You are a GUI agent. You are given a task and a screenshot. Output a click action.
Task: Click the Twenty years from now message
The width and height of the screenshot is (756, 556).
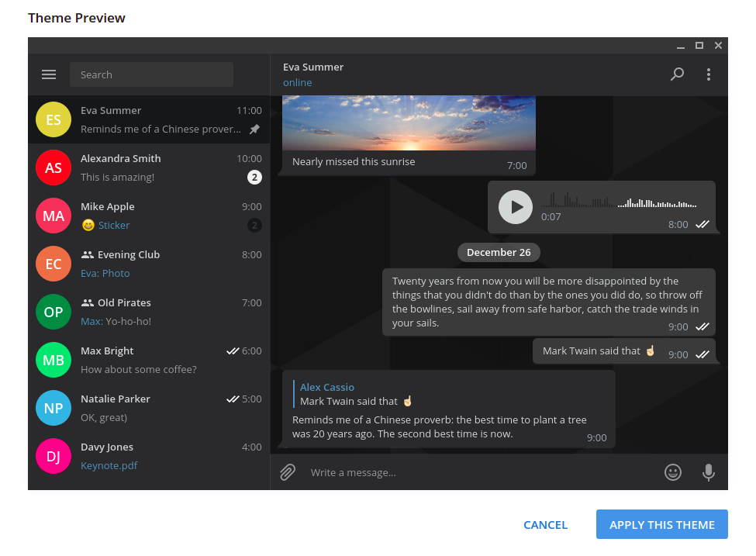[549, 302]
